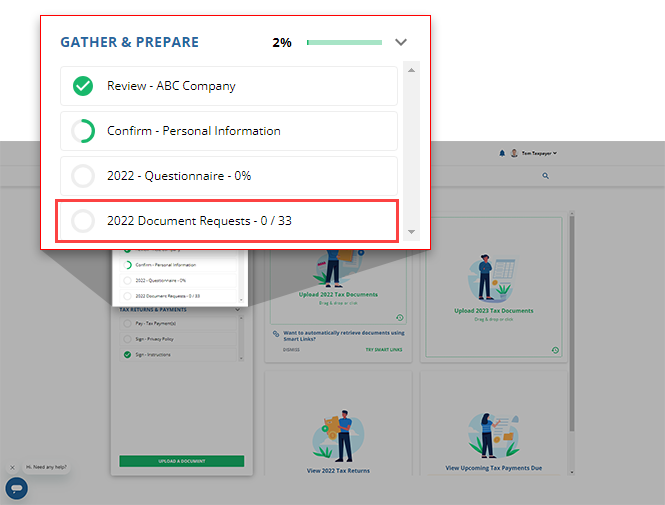Click green check beside enlarged Review - ABC Company

pos(83,86)
